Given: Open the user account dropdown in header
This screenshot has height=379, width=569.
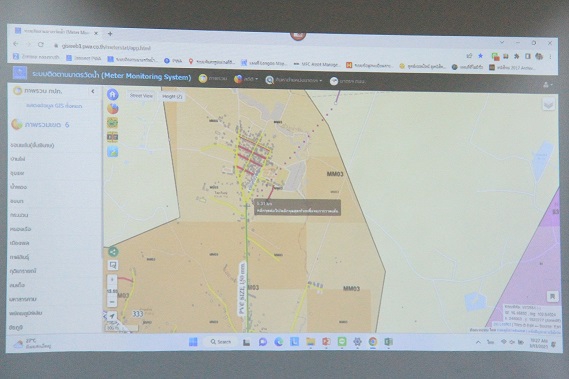Looking at the screenshot, I should coord(547,85).
